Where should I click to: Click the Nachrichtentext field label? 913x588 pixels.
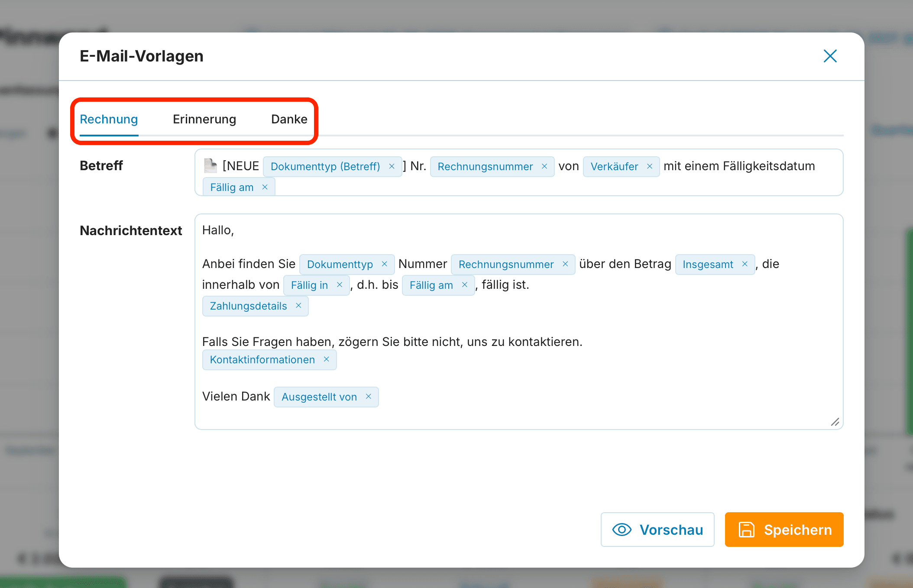coord(131,230)
